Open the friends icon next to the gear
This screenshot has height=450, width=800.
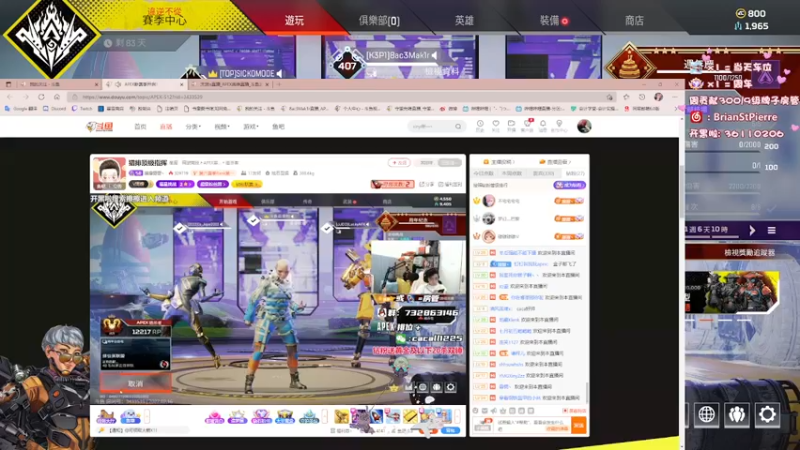point(737,414)
